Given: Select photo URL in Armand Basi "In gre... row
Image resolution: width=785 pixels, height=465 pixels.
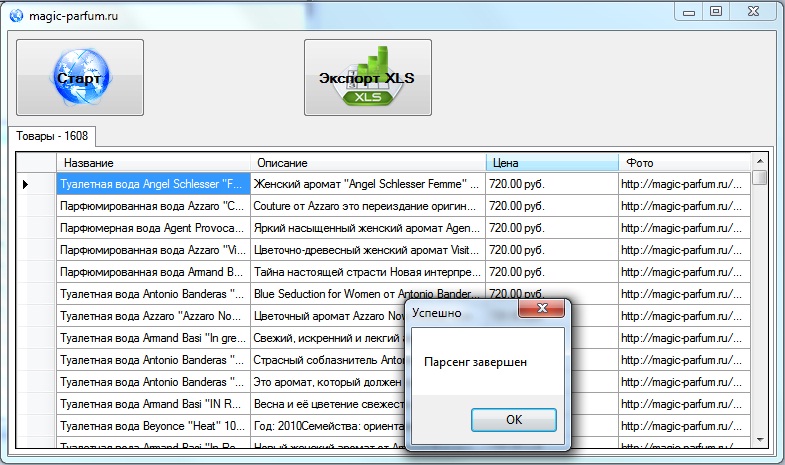Looking at the screenshot, I should pyautogui.click(x=684, y=338).
